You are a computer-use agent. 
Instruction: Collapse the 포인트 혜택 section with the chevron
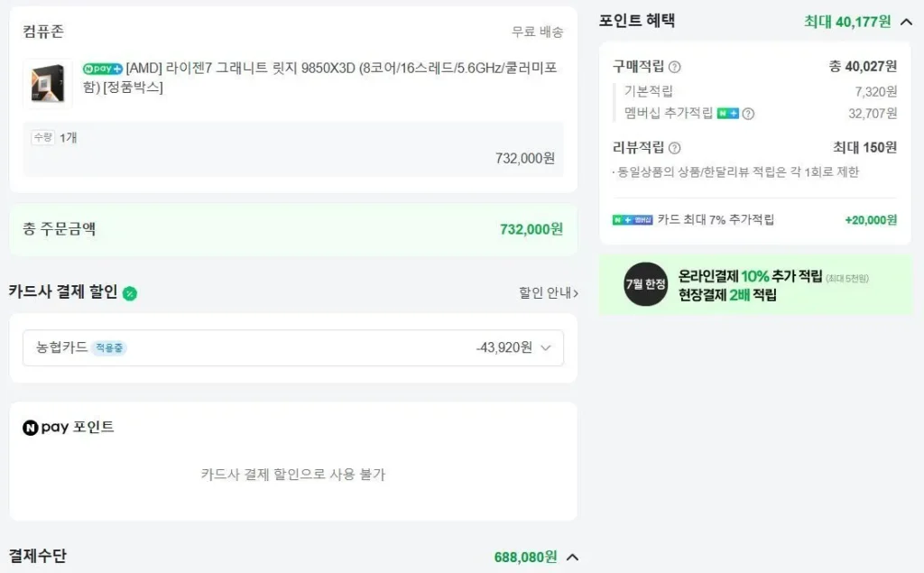click(906, 22)
